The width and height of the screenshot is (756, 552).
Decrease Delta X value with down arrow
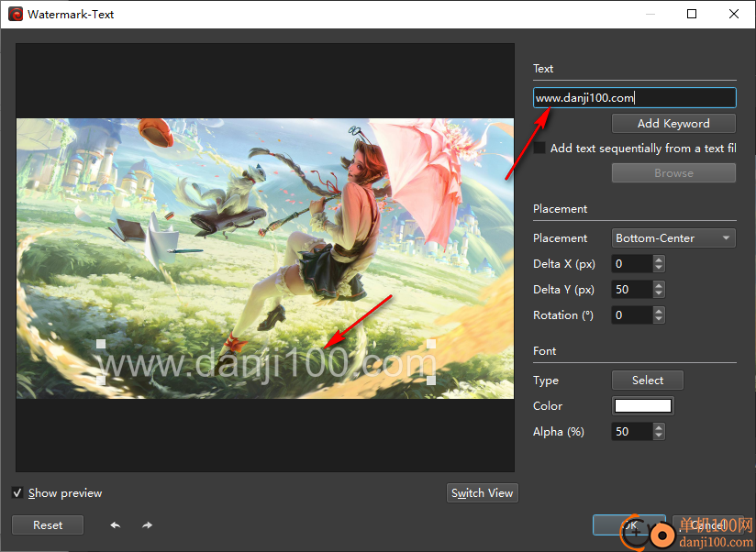coord(659,268)
